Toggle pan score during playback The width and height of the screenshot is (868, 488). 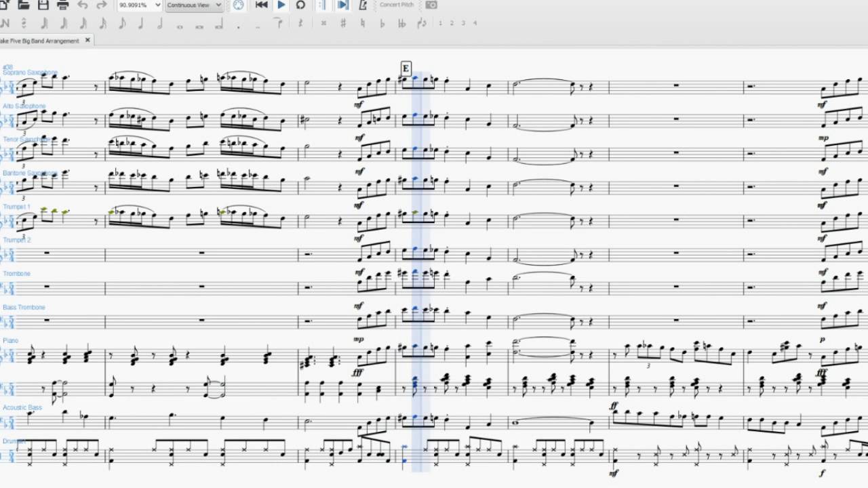pos(343,5)
